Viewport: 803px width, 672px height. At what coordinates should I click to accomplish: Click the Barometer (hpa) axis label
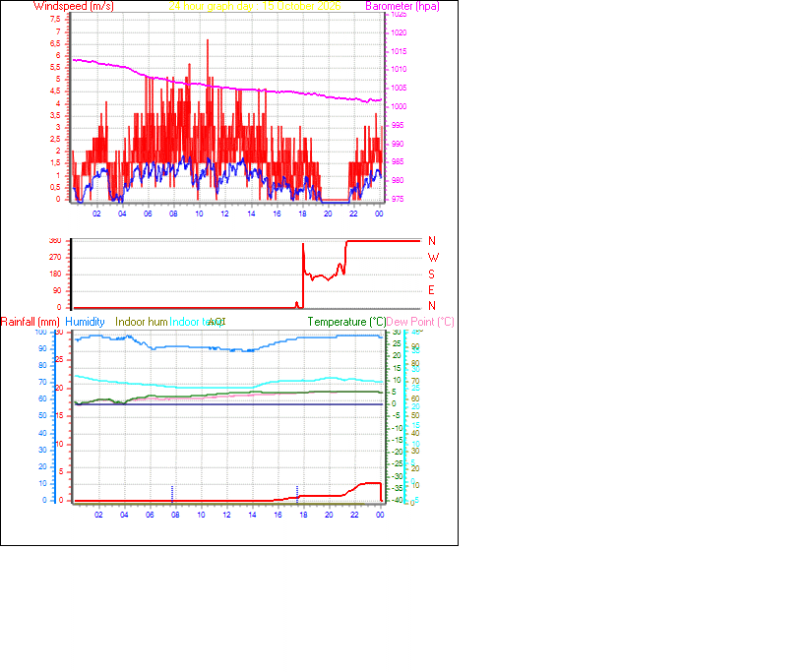pos(402,6)
